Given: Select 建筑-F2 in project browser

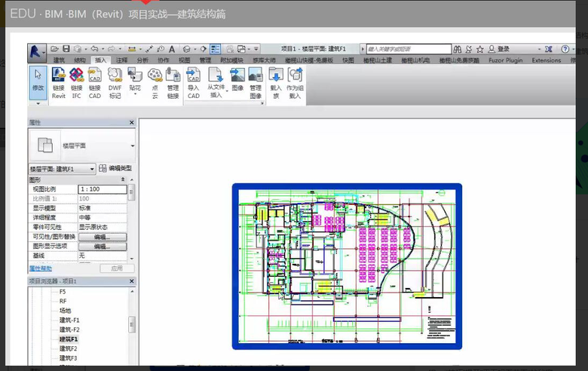Looking at the screenshot, I should coord(69,330).
